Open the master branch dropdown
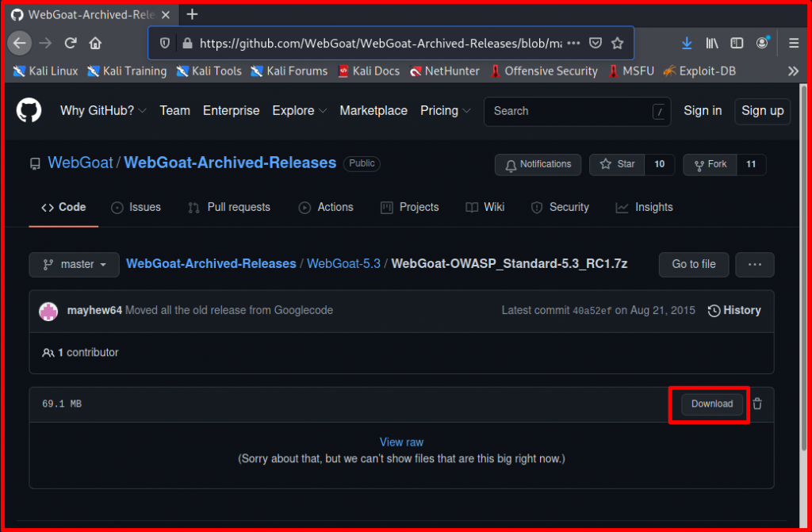812x532 pixels. (x=74, y=264)
